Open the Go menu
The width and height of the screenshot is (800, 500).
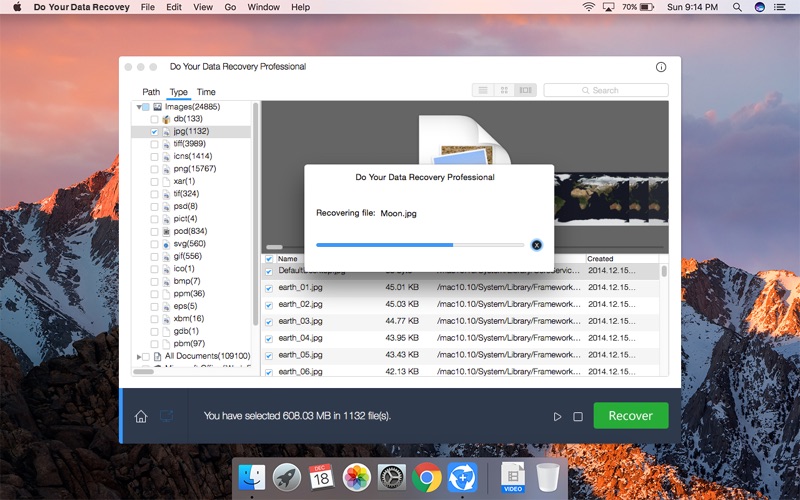(x=230, y=7)
